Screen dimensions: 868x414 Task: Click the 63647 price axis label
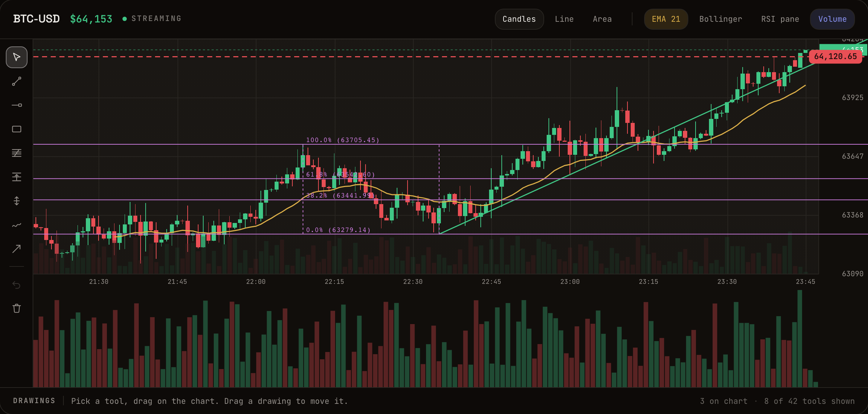tap(852, 156)
